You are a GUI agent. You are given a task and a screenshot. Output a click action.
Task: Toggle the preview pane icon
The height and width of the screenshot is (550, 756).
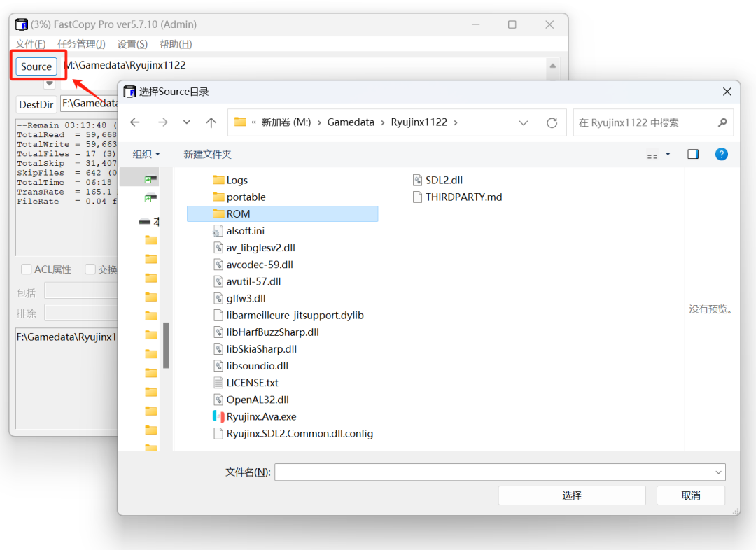click(x=693, y=154)
